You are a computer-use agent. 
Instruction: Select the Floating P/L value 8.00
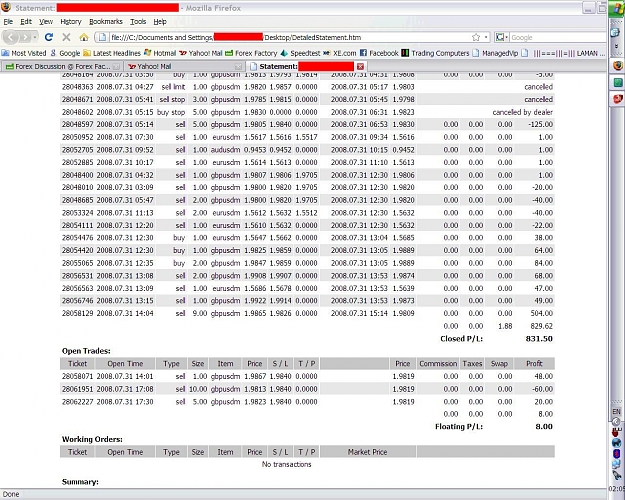(x=544, y=427)
